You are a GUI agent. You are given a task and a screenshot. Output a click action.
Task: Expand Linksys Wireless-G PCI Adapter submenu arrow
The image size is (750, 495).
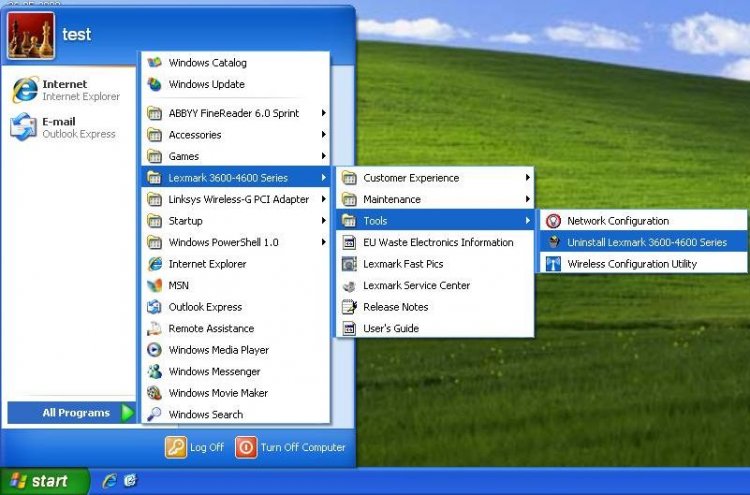point(324,199)
